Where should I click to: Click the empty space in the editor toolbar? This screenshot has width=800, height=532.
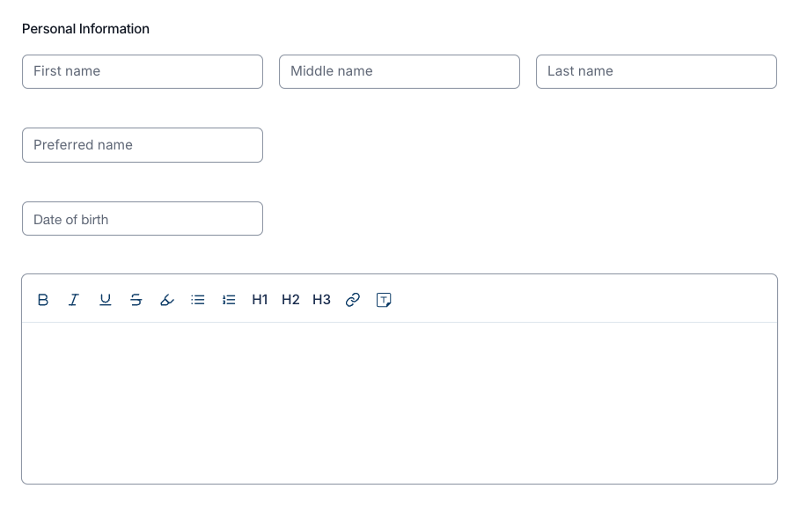tap(581, 300)
